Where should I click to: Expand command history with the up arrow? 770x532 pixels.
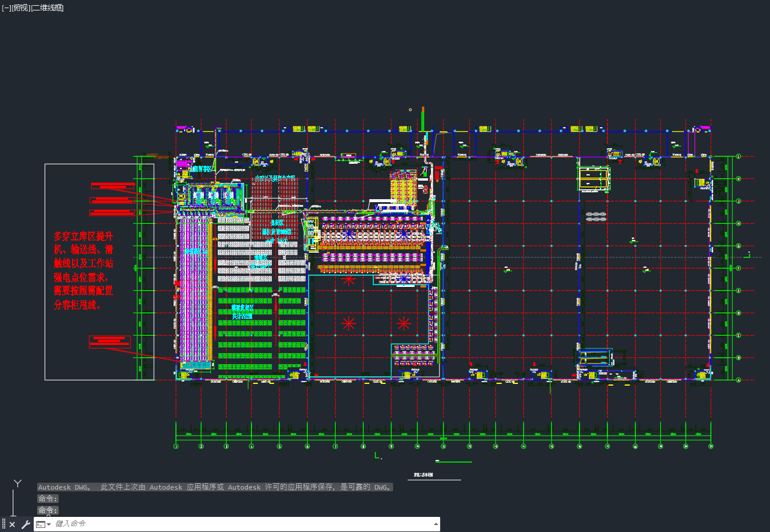tap(436, 524)
